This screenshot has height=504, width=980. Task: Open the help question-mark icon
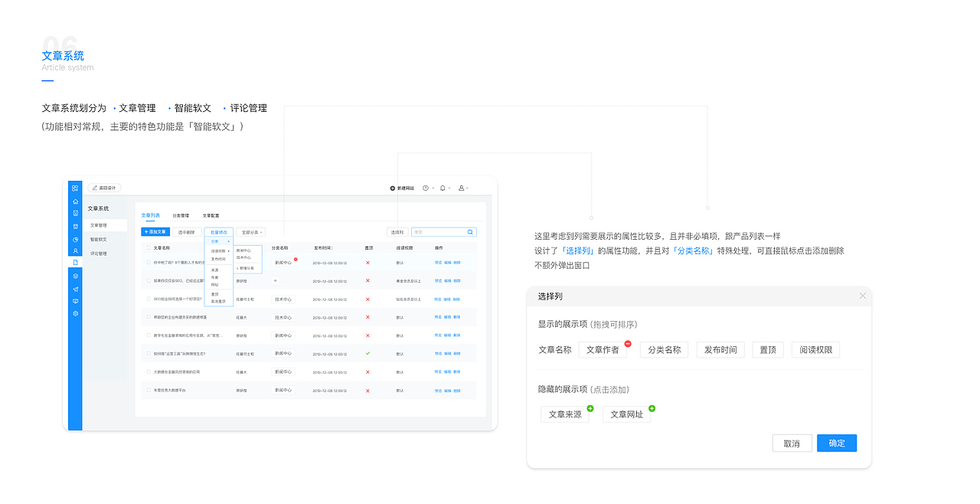coord(425,188)
